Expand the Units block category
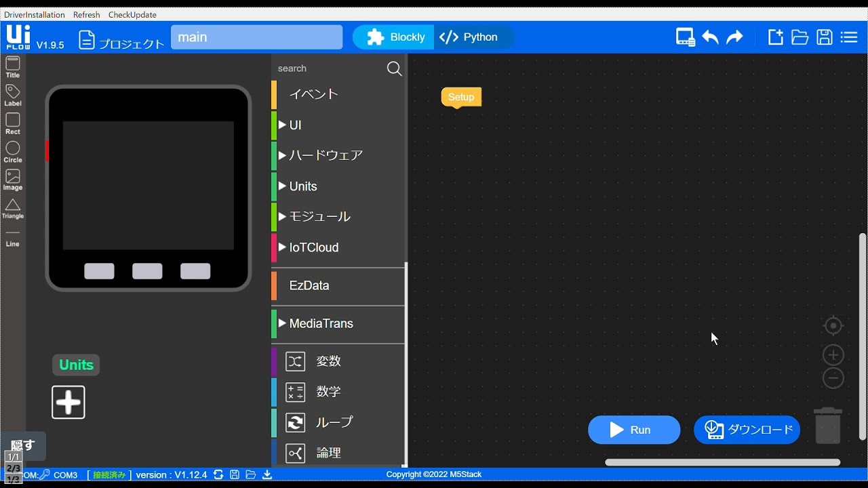The image size is (868, 488). pyautogui.click(x=338, y=186)
